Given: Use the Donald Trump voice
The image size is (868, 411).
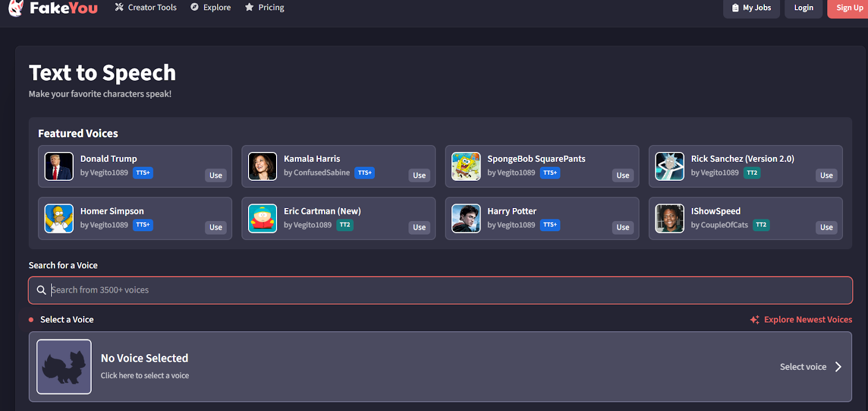Looking at the screenshot, I should click(216, 175).
